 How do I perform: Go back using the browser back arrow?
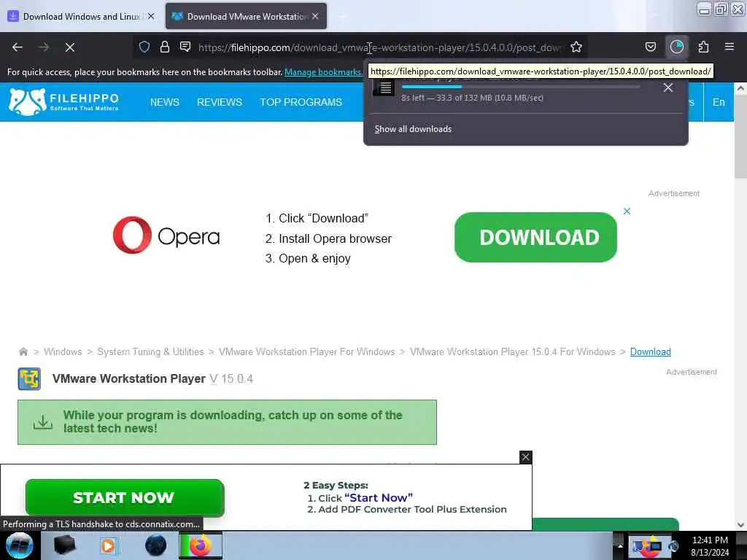[x=18, y=47]
